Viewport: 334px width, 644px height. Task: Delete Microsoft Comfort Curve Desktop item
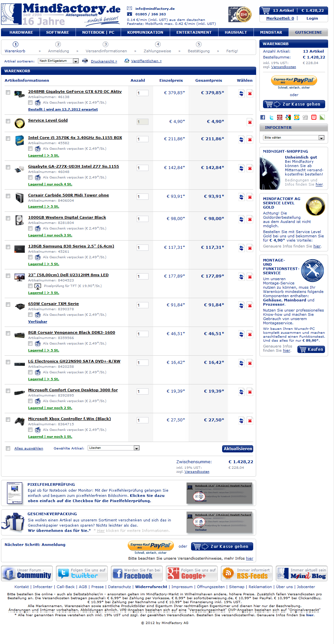click(x=250, y=392)
